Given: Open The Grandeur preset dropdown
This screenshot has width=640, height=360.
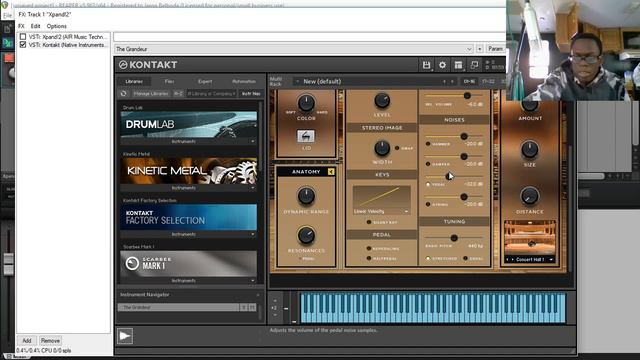Looking at the screenshot, I should pyautogui.click(x=293, y=49).
